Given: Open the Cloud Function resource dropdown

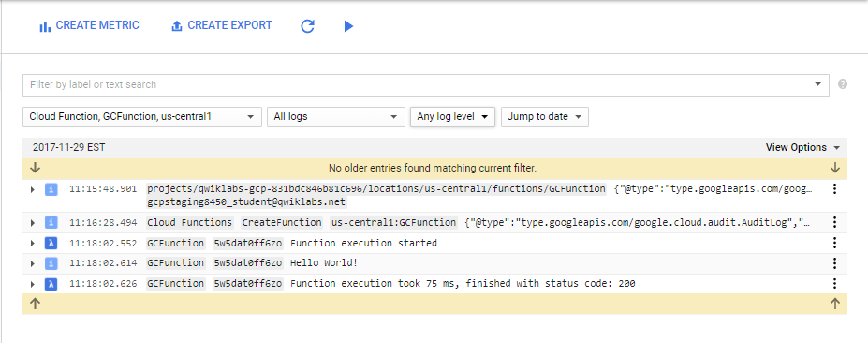Looking at the screenshot, I should tap(142, 117).
